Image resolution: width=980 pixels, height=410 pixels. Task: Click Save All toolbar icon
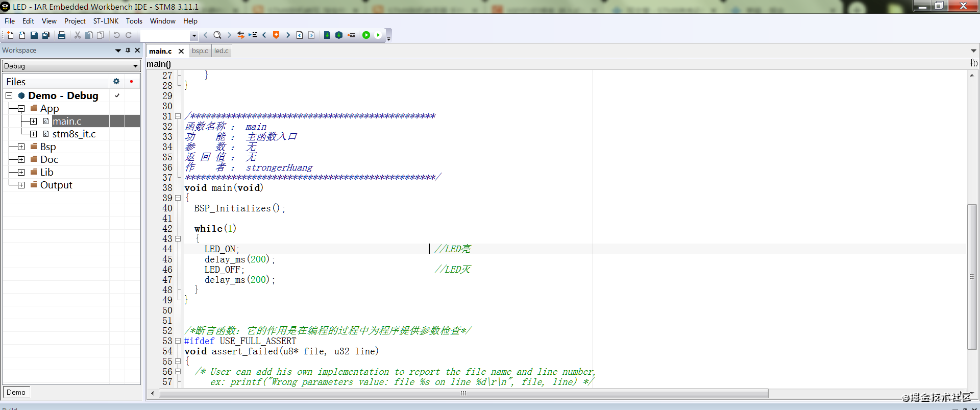point(45,35)
